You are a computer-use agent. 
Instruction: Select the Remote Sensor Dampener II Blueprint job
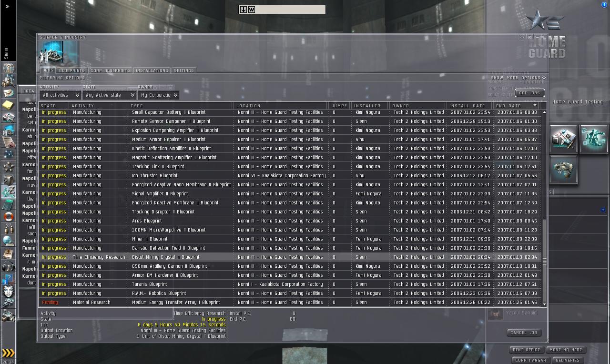click(290, 121)
